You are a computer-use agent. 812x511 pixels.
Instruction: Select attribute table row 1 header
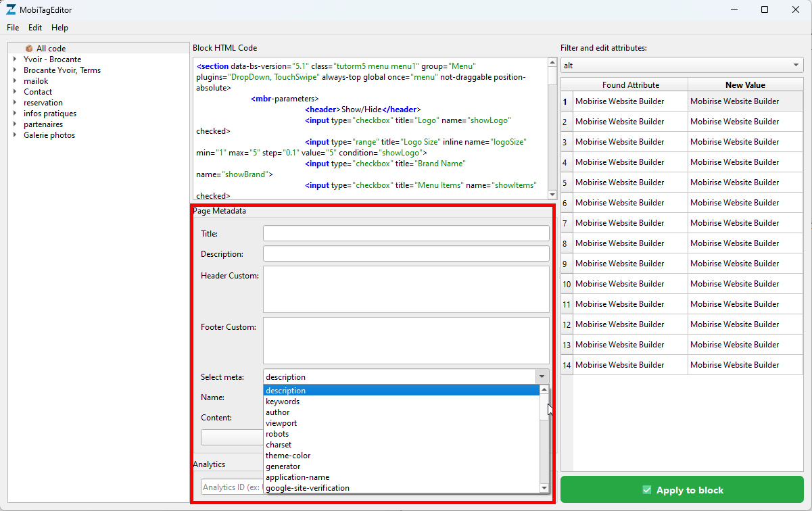567,101
